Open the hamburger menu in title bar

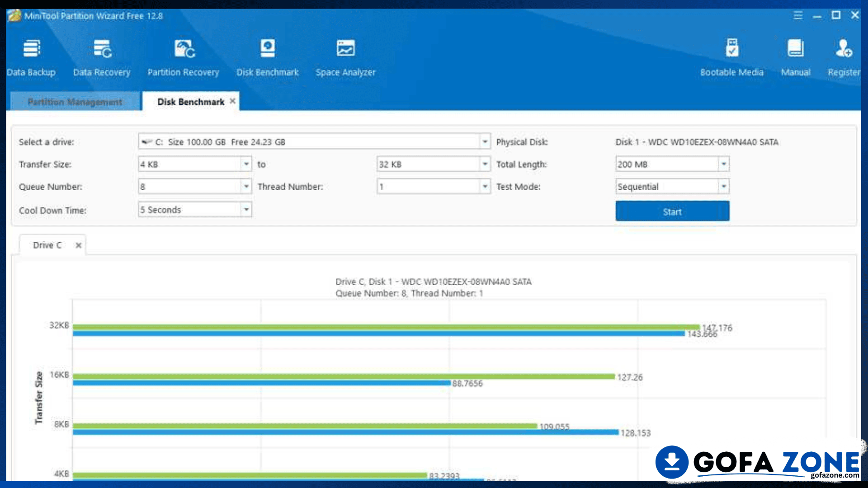click(798, 15)
